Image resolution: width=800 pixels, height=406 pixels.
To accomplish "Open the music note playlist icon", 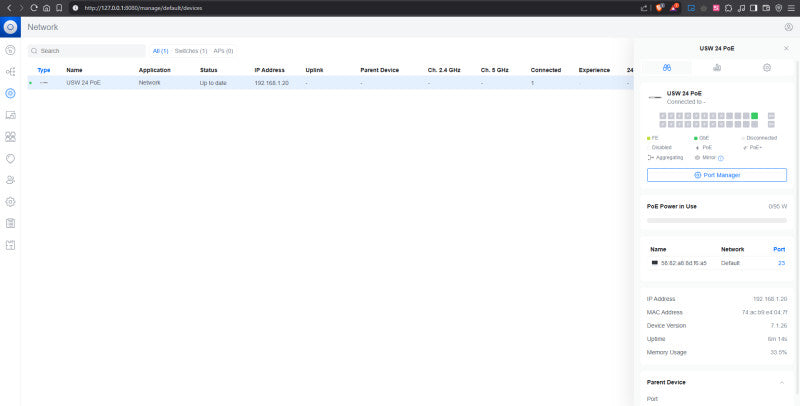I will (741, 8).
